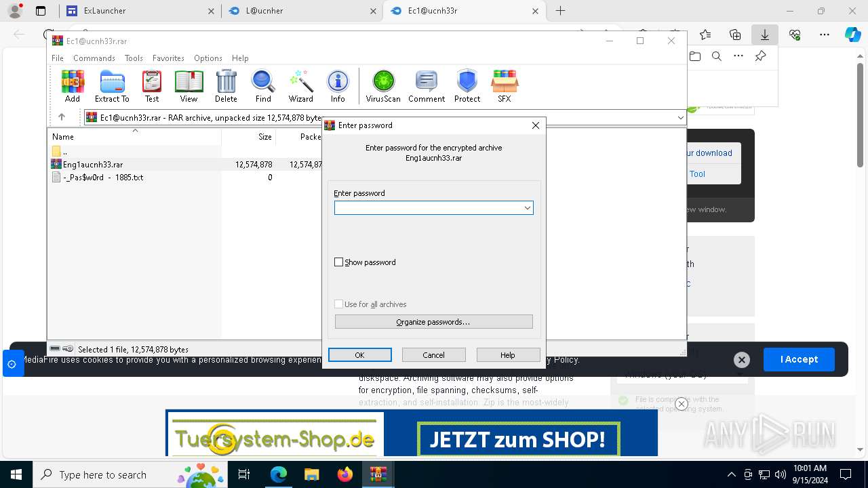This screenshot has height=488, width=868.
Task: Switch to the L@ucnher browser tab
Action: click(302, 11)
